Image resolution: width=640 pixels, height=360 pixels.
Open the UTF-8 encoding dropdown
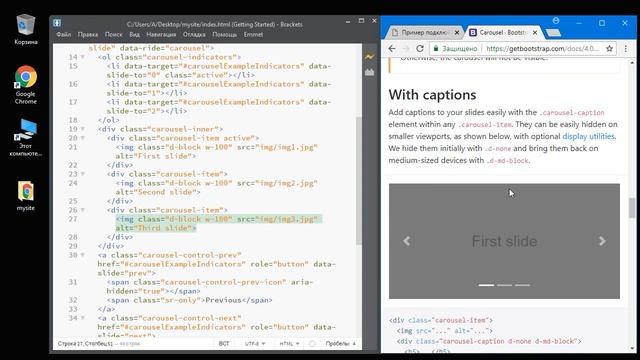[255, 344]
